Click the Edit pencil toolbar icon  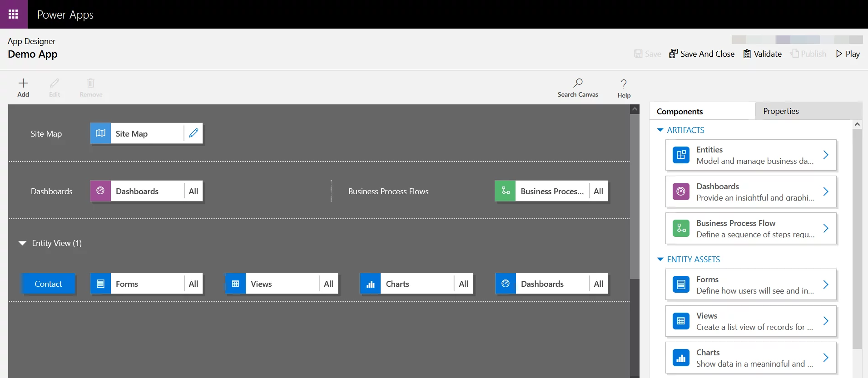point(55,83)
